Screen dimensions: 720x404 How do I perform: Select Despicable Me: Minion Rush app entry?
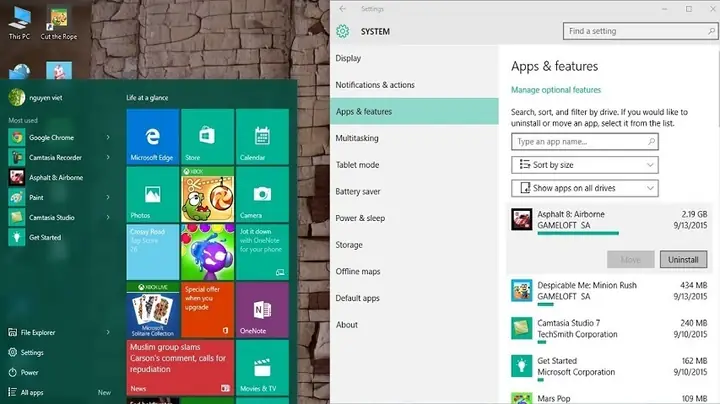(x=609, y=292)
